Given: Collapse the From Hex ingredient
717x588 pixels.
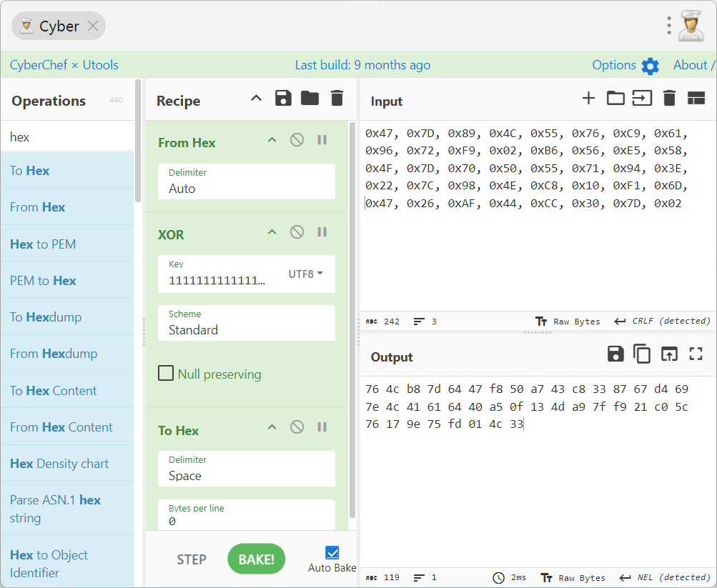Looking at the screenshot, I should [272, 140].
